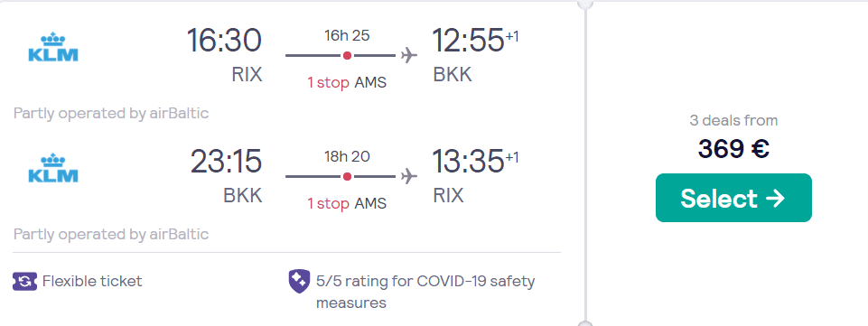Click the red stop dot on outbound route
This screenshot has width=868, height=326.
(x=347, y=55)
